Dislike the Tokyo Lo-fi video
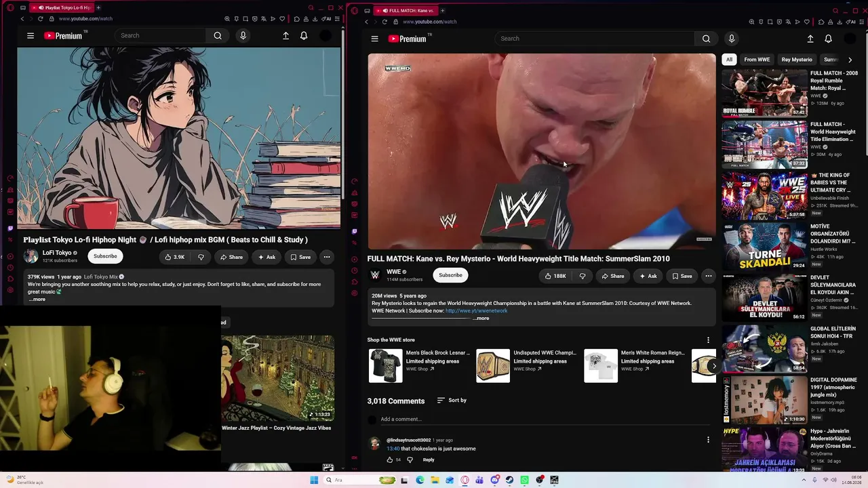Viewport: 868px width, 488px height. pyautogui.click(x=201, y=257)
